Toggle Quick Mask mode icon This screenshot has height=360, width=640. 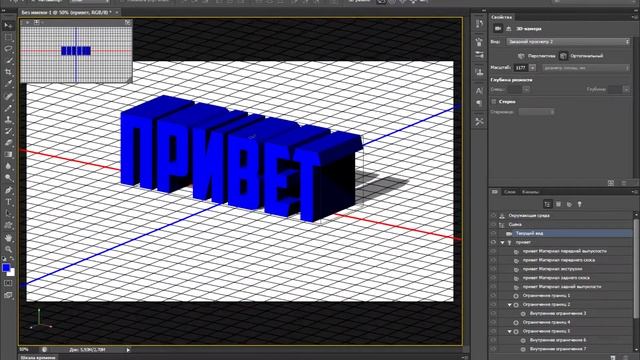point(8,283)
